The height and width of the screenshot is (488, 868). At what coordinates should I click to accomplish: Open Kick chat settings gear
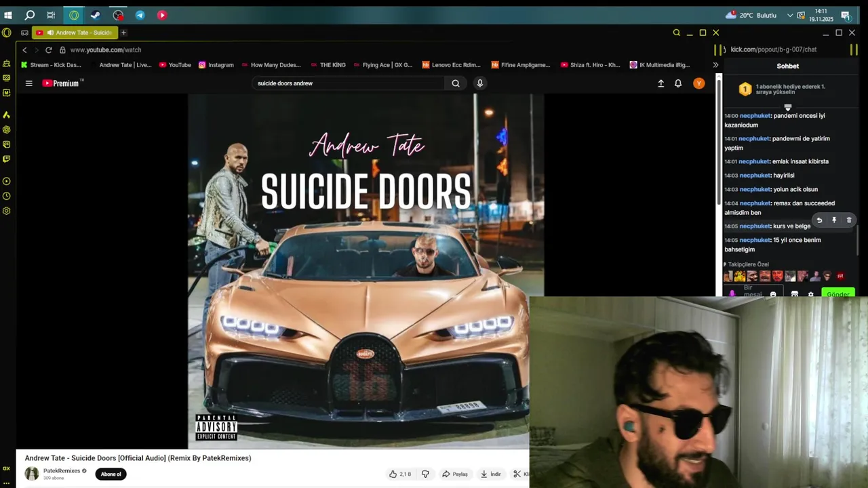811,294
